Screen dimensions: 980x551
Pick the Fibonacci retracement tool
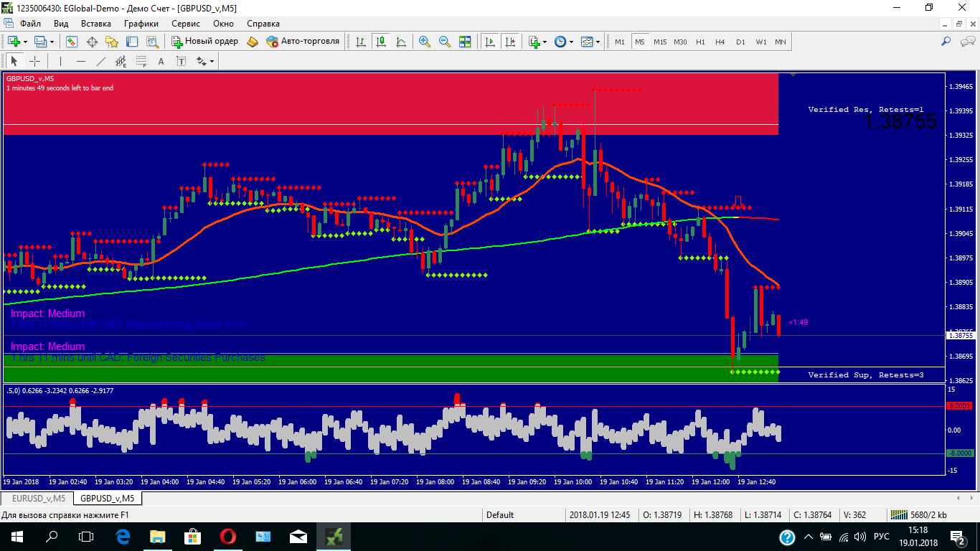[x=141, y=61]
